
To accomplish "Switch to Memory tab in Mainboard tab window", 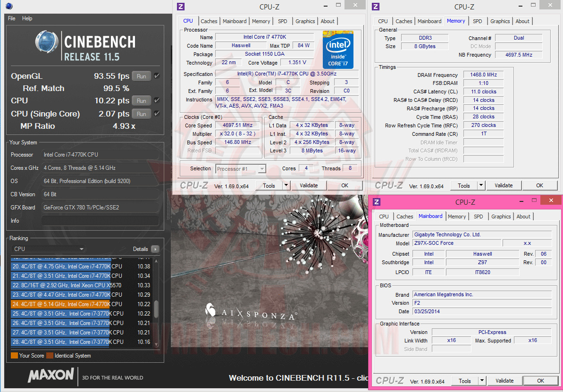I will (457, 217).
